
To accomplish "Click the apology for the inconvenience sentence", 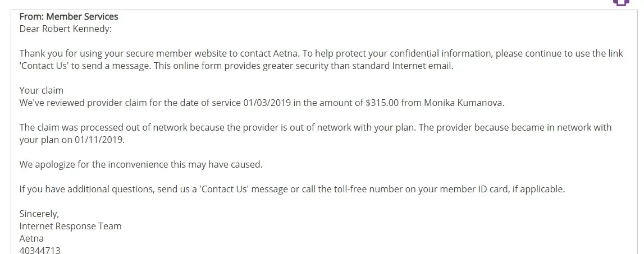I will point(141,164).
